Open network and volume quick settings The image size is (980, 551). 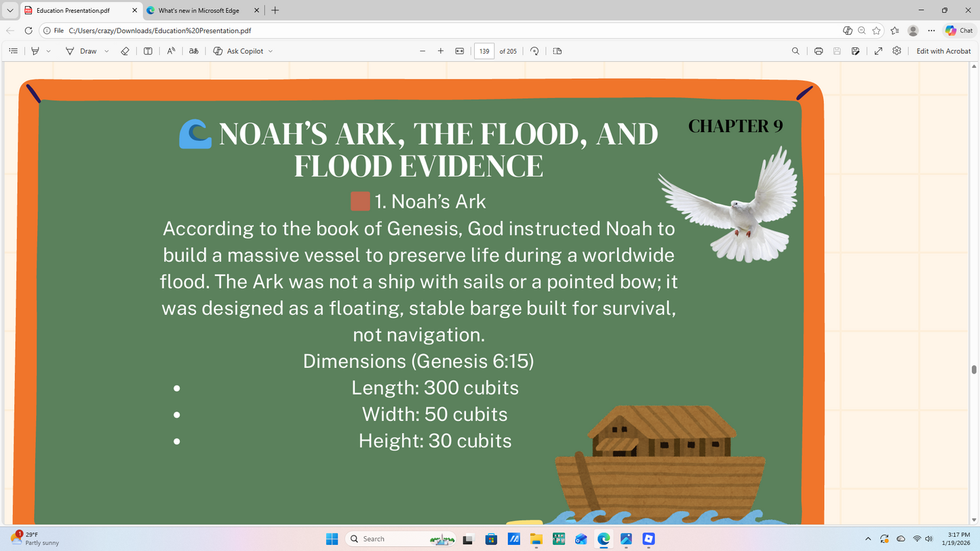(x=923, y=539)
